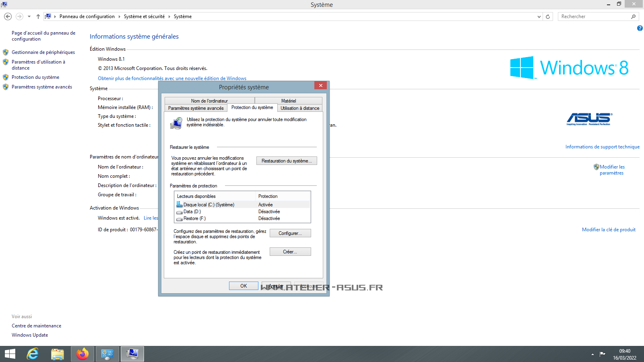Image resolution: width=644 pixels, height=362 pixels.
Task: Open the recent locations dropdown arrow
Action: 29,16
